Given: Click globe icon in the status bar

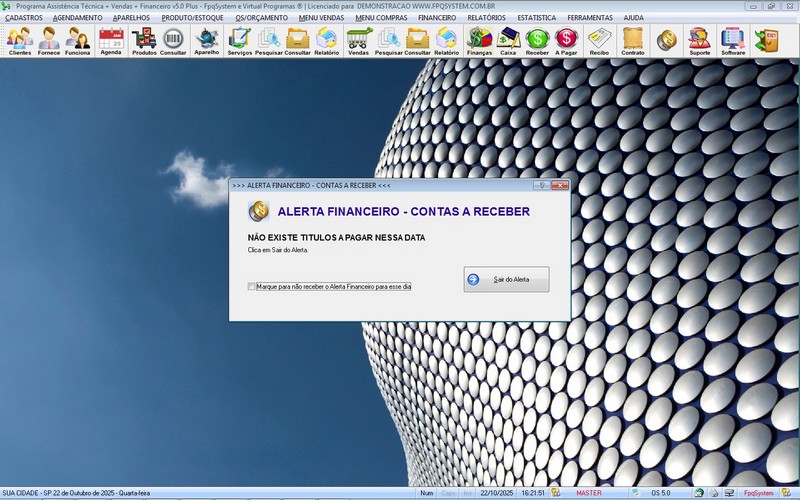Looking at the screenshot, I should pos(699,493).
